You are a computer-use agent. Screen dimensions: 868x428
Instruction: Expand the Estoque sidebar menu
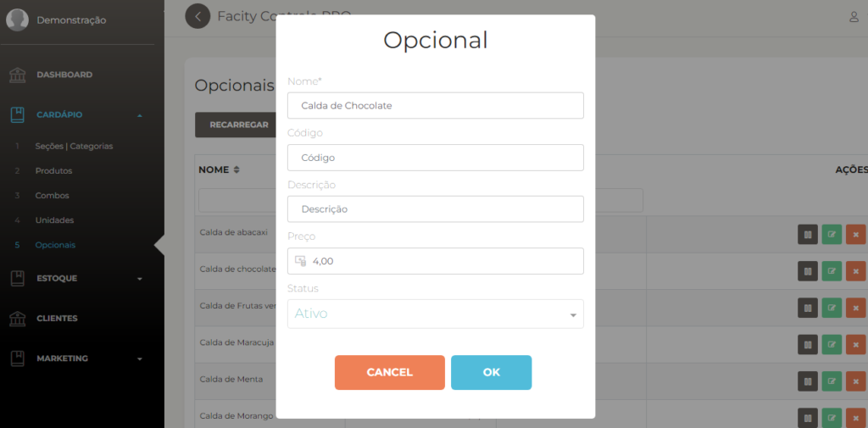pos(140,279)
